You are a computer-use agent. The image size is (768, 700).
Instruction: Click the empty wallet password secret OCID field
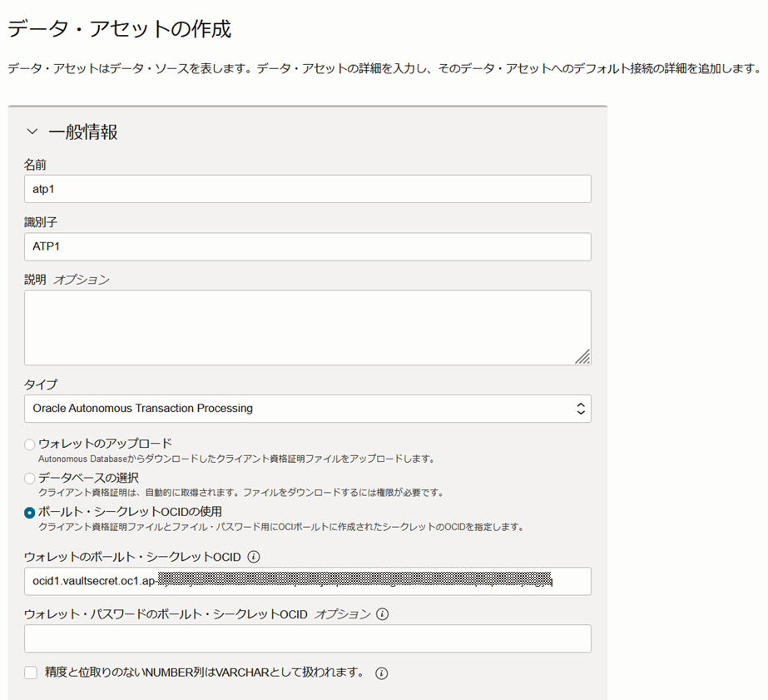pos(308,638)
